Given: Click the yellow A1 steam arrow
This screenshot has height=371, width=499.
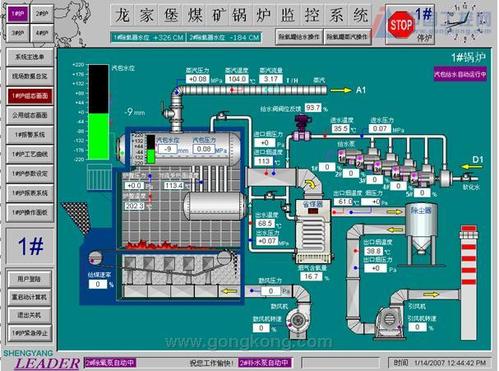Looking at the screenshot, I should pos(341,90).
